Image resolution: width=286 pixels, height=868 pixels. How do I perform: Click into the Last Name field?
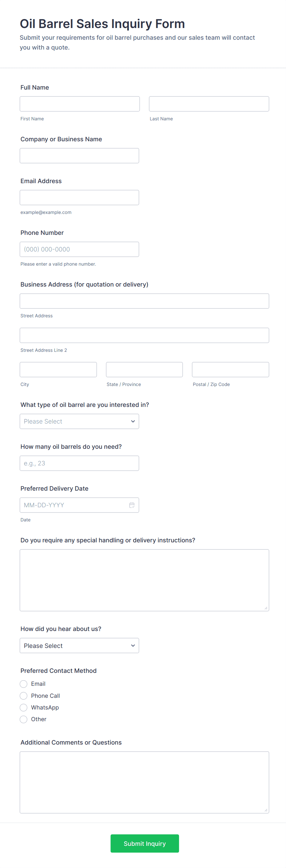pos(209,104)
